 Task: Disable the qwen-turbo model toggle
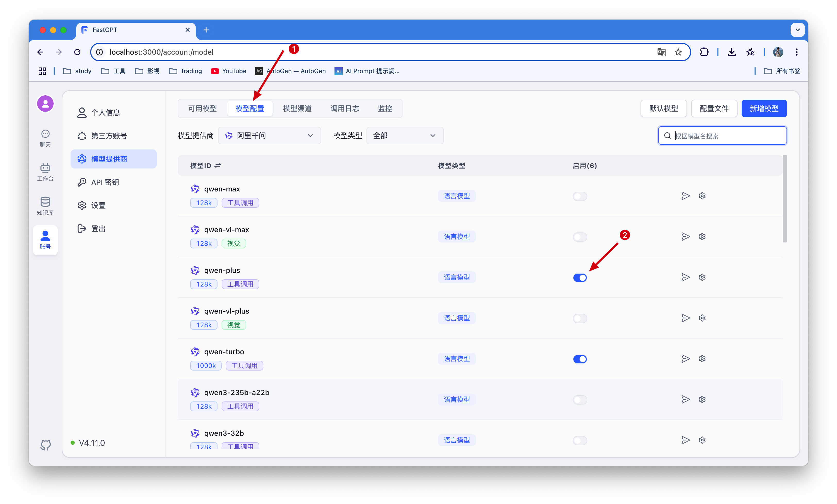580,359
